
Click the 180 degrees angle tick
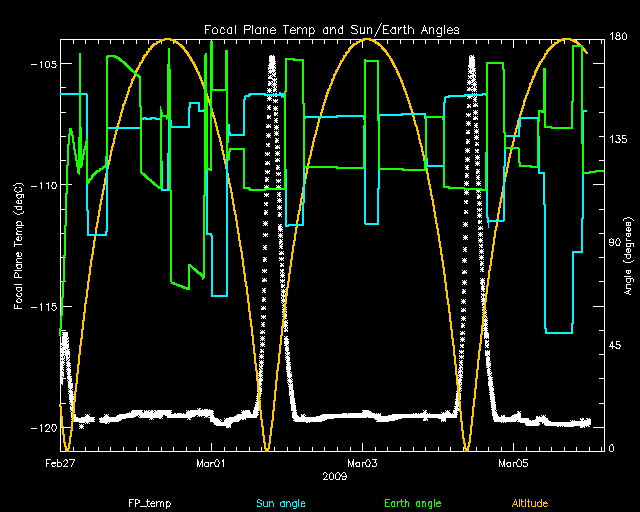(x=619, y=38)
